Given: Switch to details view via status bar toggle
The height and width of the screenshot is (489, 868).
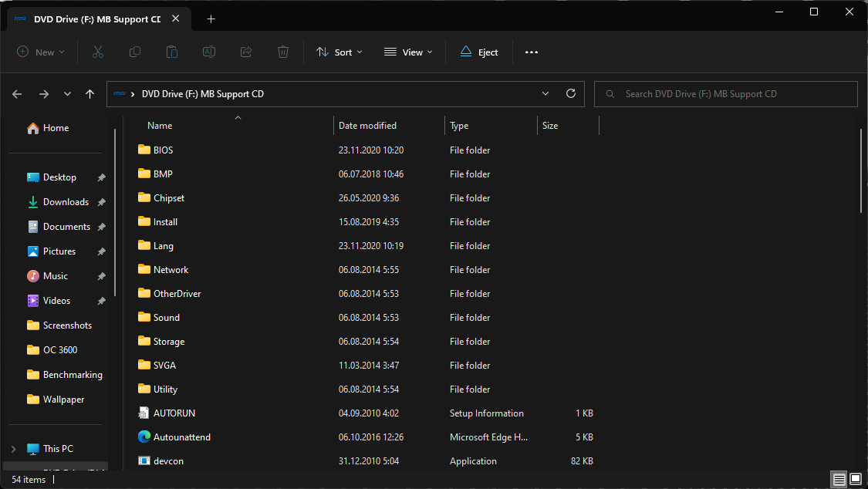Looking at the screenshot, I should pos(838,479).
